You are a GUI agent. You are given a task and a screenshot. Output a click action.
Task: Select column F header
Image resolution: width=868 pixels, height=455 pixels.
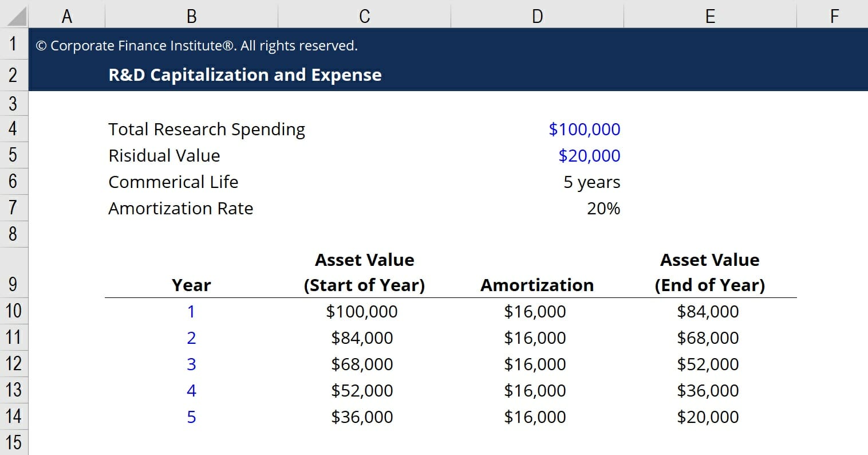coord(833,15)
